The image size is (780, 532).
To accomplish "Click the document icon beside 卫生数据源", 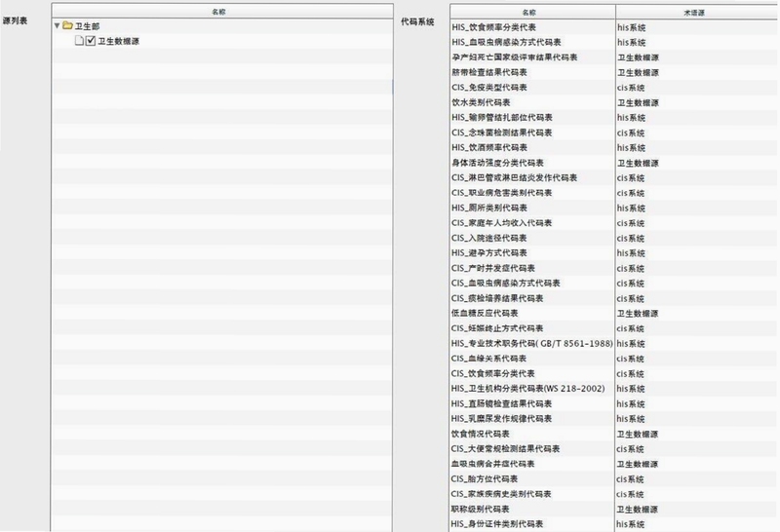I will 79,41.
